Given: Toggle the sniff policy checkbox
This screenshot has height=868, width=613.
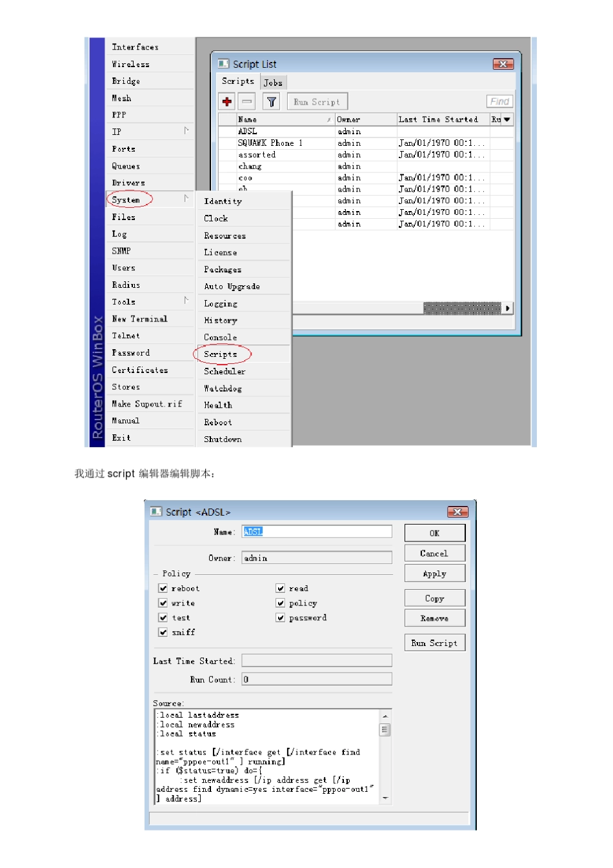Looking at the screenshot, I should pyautogui.click(x=163, y=632).
